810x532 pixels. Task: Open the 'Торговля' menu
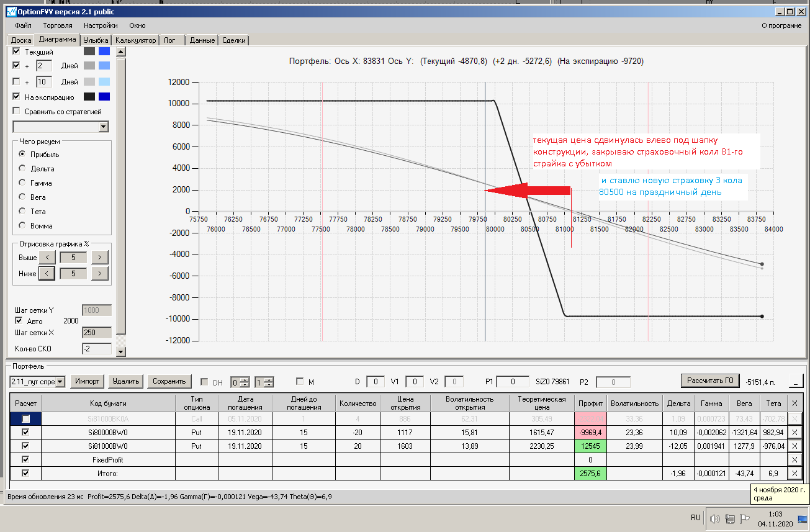tap(58, 25)
